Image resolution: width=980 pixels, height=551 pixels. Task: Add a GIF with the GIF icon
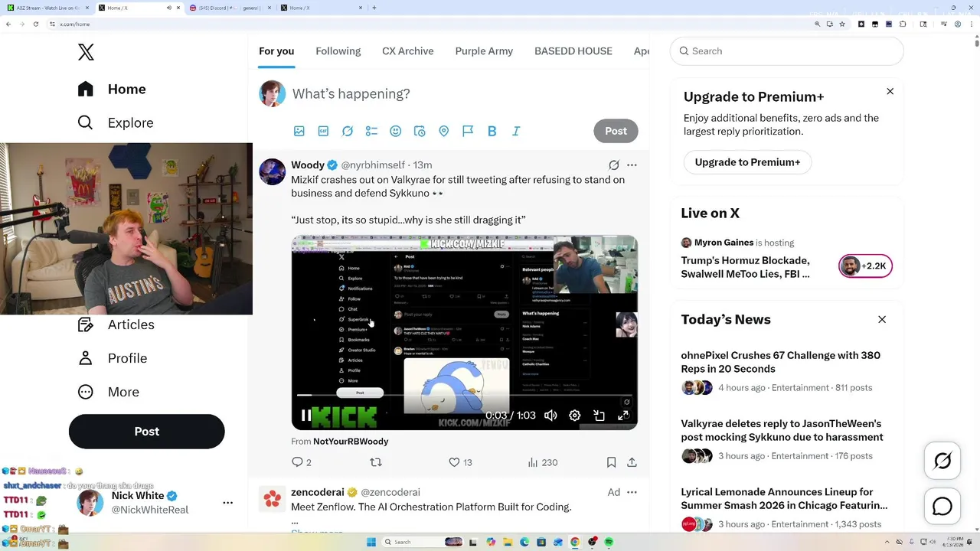click(x=323, y=131)
